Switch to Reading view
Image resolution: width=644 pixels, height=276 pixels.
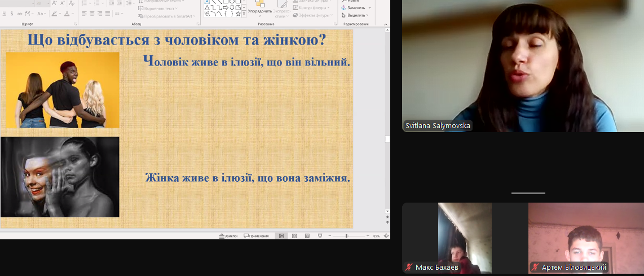pyautogui.click(x=307, y=236)
